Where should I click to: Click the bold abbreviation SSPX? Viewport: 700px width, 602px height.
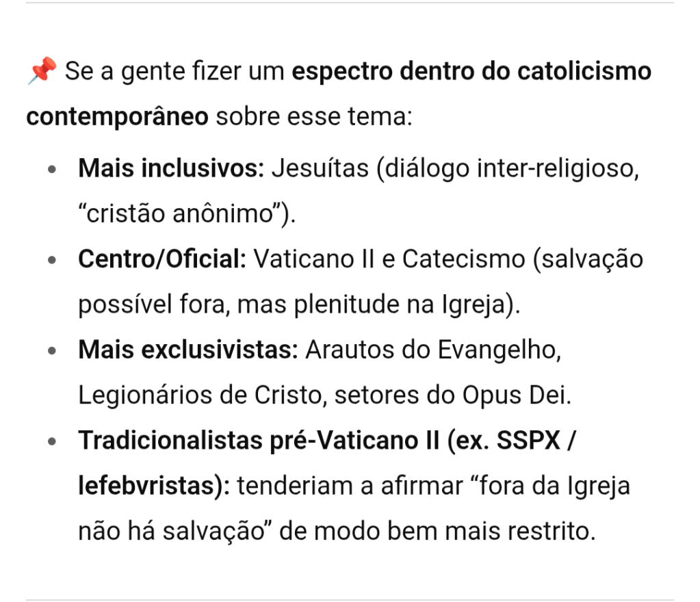(x=522, y=441)
